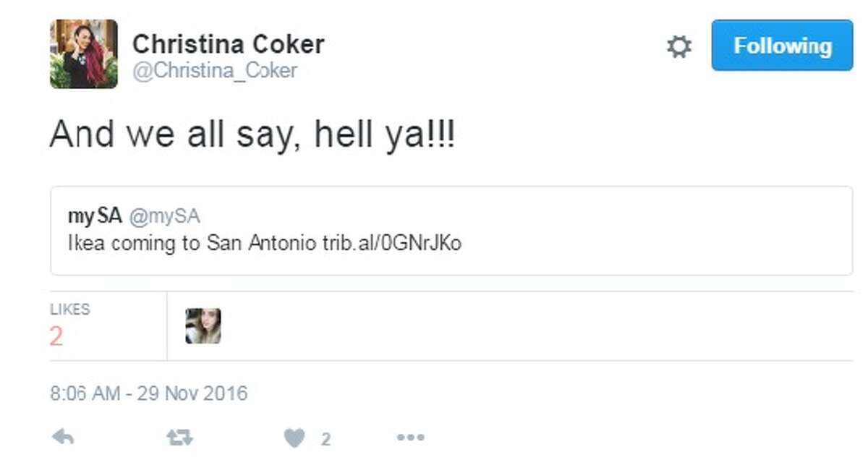
Task: Click the LIKES label
Action: [x=70, y=310]
